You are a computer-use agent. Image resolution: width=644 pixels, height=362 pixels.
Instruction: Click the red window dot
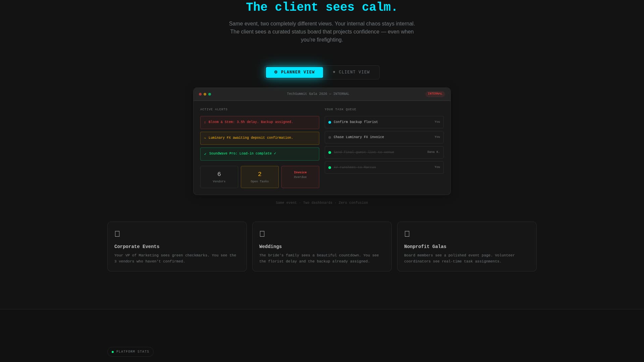click(200, 94)
